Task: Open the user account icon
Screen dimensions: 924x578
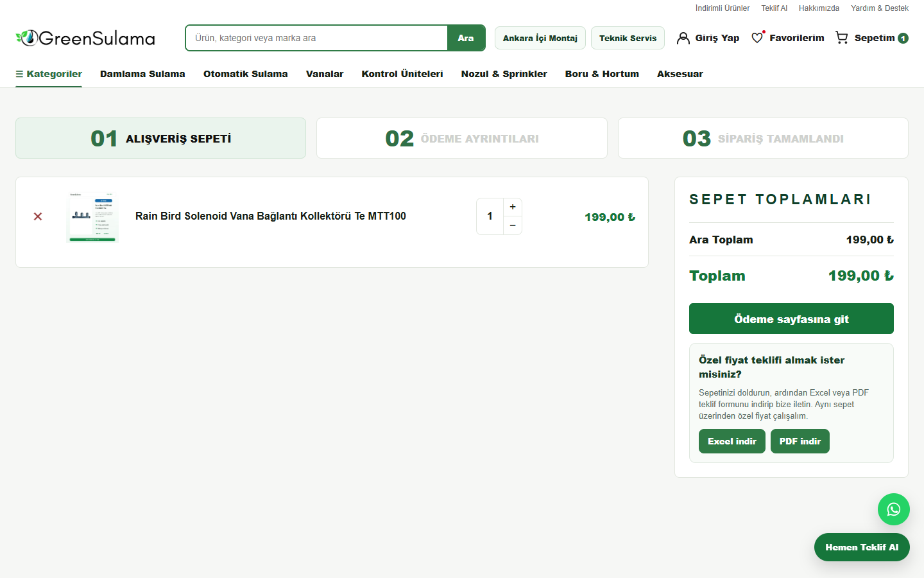Action: pyautogui.click(x=683, y=39)
